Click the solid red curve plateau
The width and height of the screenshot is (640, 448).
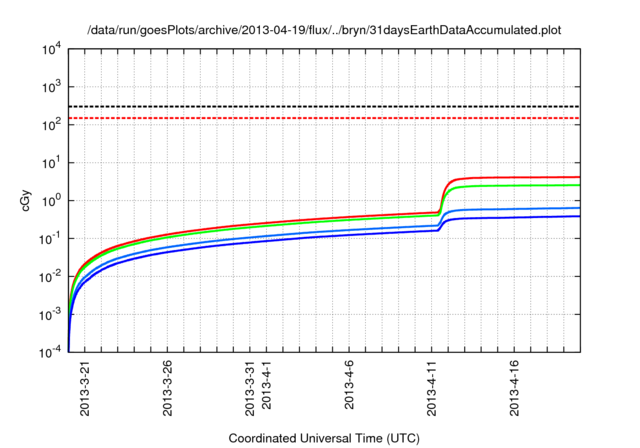coord(520,177)
